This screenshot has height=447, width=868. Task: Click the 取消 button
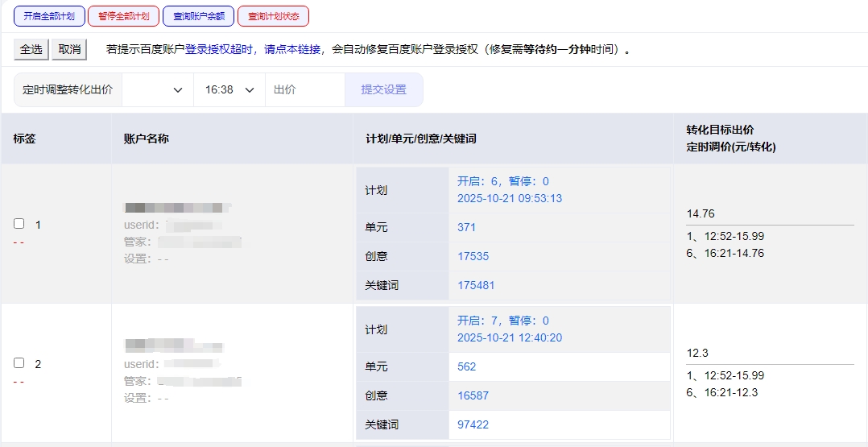pyautogui.click(x=69, y=49)
